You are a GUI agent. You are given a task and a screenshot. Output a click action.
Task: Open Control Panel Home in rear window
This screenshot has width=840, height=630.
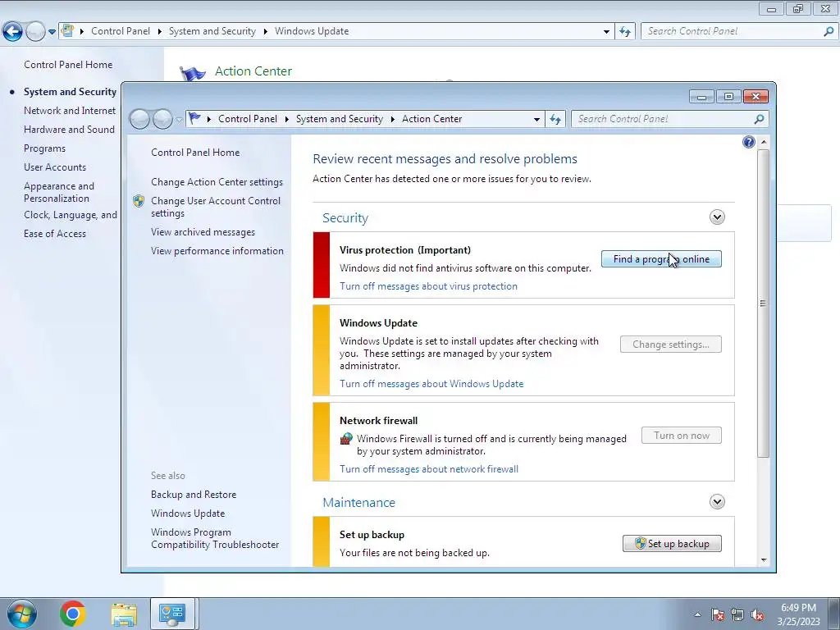click(68, 64)
